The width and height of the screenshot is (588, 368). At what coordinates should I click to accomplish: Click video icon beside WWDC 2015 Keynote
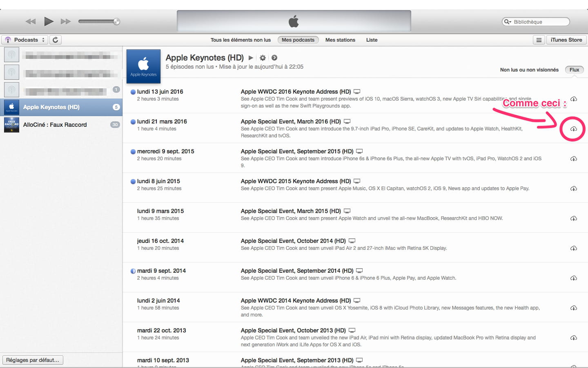pyautogui.click(x=357, y=181)
